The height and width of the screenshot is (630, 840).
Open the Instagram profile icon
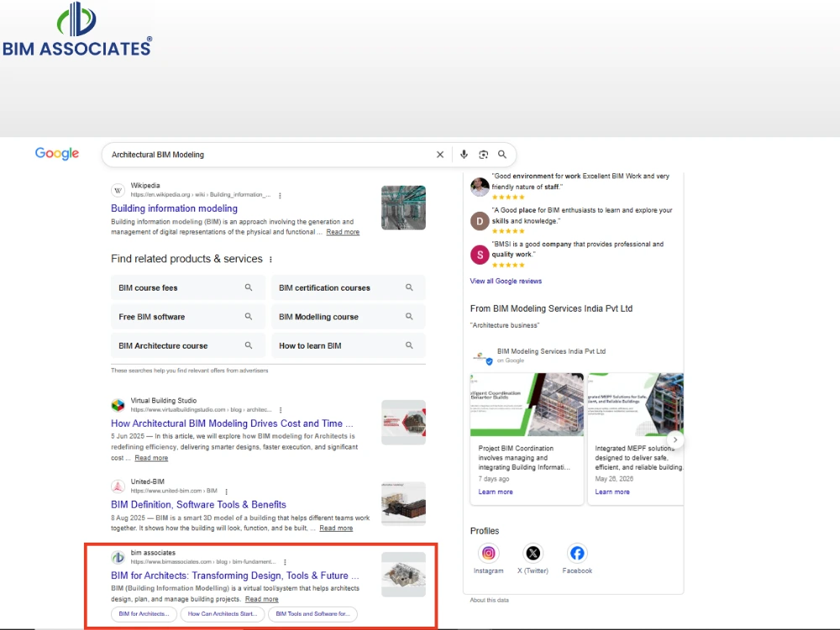[489, 553]
